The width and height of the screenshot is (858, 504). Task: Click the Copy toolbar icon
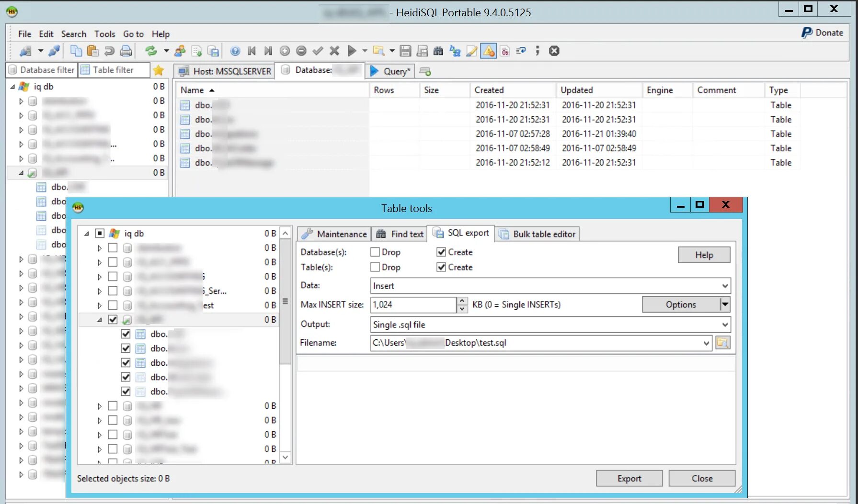(76, 51)
